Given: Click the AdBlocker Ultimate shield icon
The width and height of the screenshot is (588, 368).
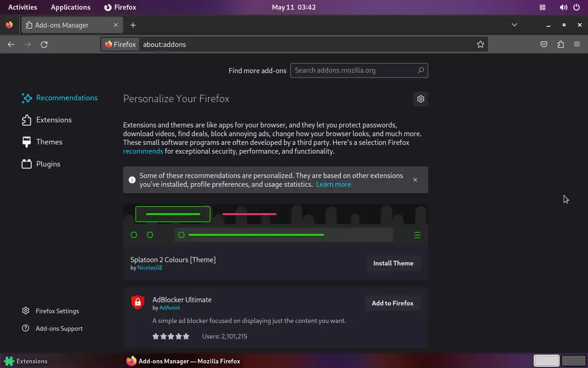Looking at the screenshot, I should 138,302.
